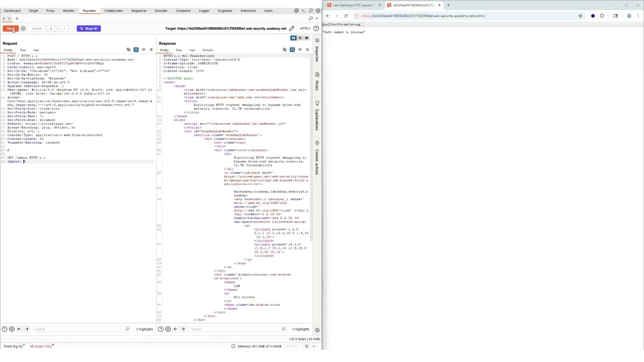Open the Logger tab

204,11
